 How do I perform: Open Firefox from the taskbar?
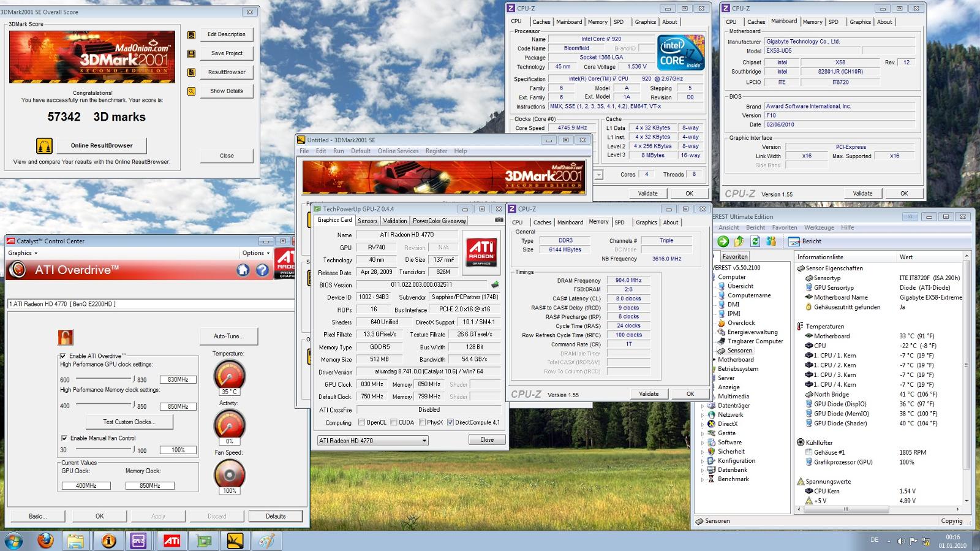[45, 541]
